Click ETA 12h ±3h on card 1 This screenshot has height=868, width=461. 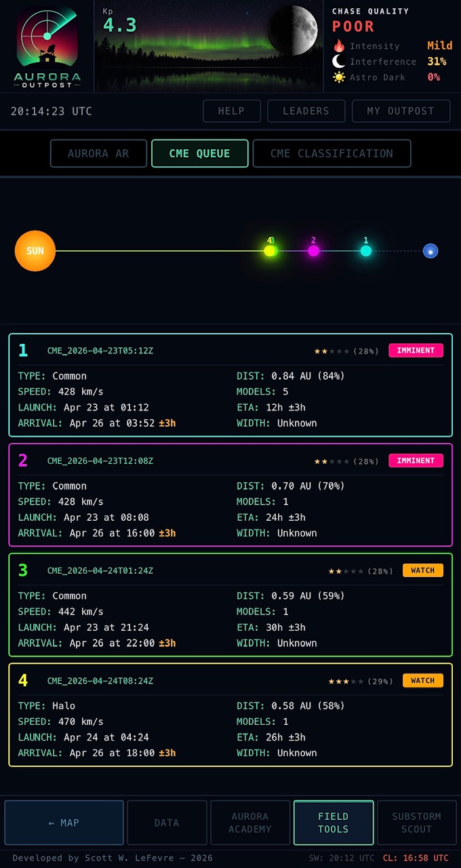[271, 408]
